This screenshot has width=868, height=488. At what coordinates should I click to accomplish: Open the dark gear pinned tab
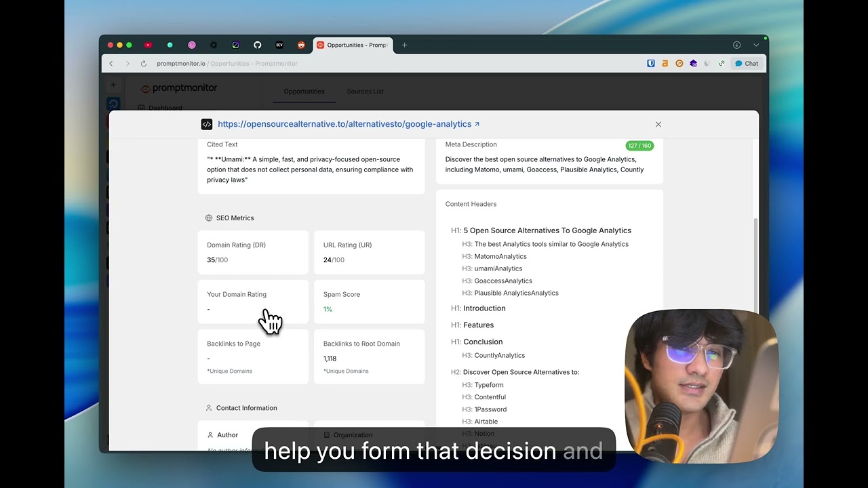click(x=214, y=45)
